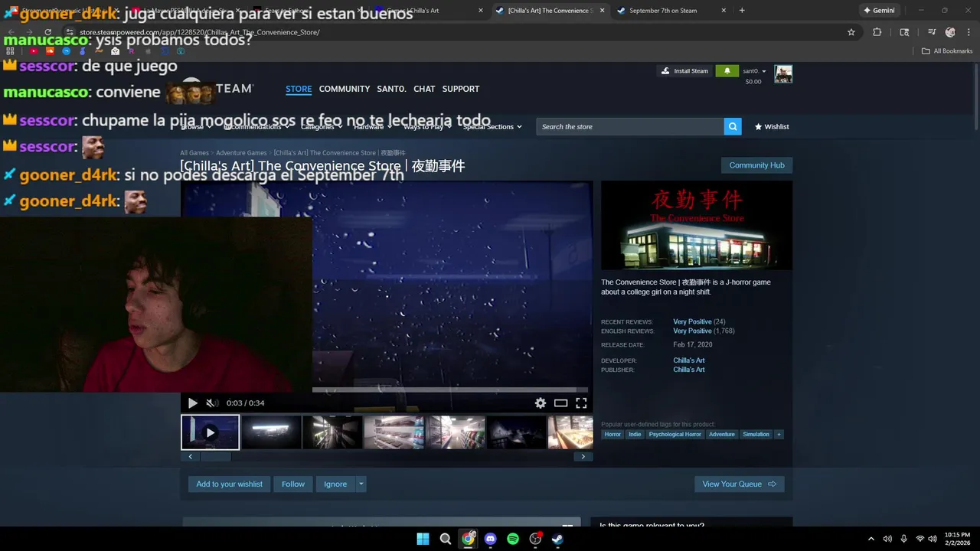Open Very Positive recent reviews link
This screenshot has width=980, height=551.
click(692, 321)
